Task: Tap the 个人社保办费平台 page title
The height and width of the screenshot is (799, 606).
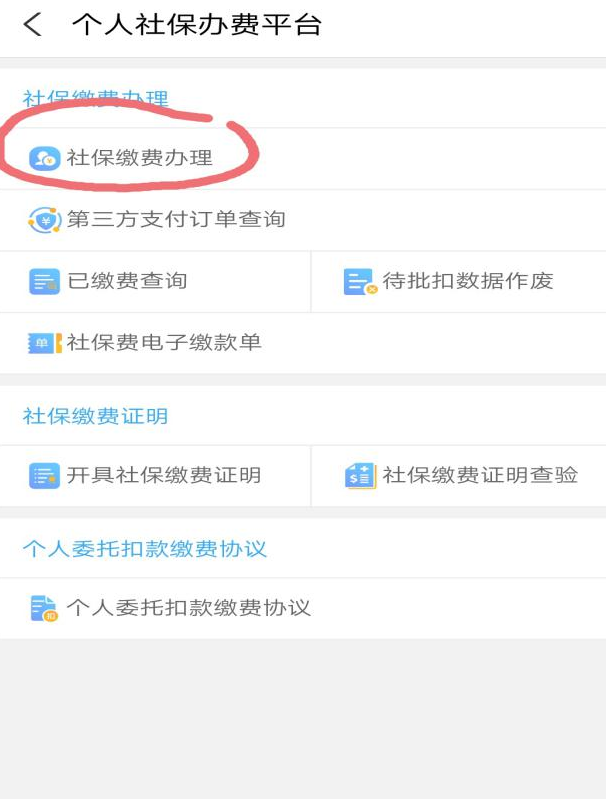Action: [x=197, y=24]
